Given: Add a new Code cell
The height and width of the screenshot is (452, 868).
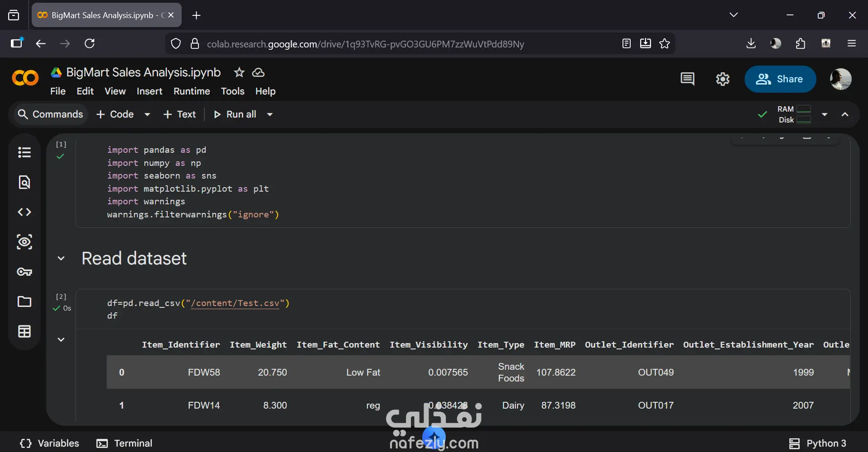Looking at the screenshot, I should click(115, 114).
